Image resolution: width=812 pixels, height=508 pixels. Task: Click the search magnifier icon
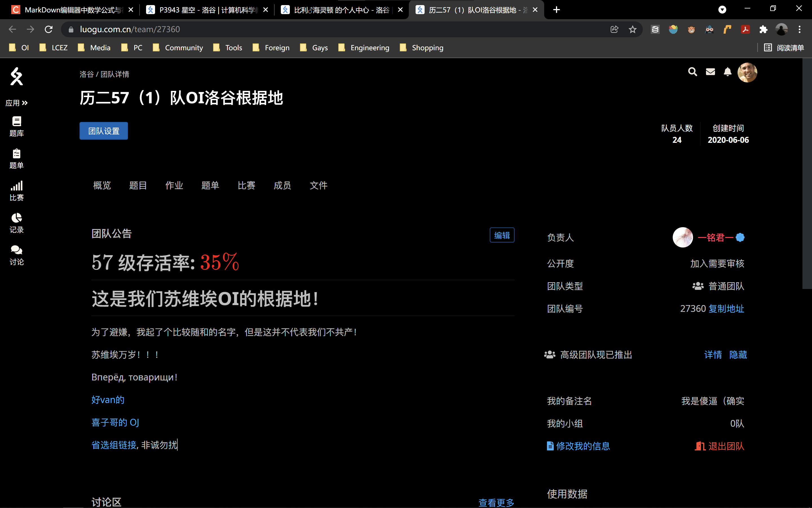[692, 72]
